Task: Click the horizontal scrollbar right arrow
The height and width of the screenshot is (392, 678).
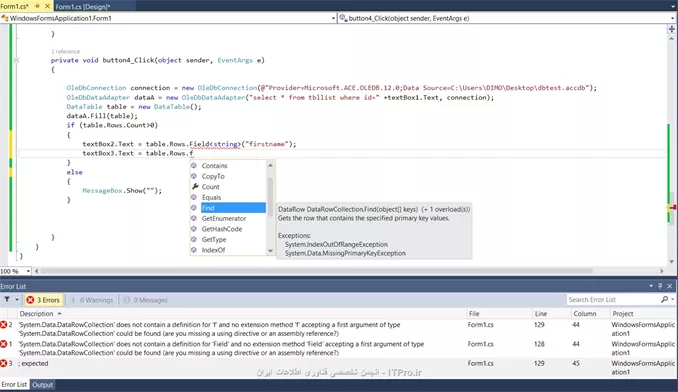Action: click(x=662, y=271)
